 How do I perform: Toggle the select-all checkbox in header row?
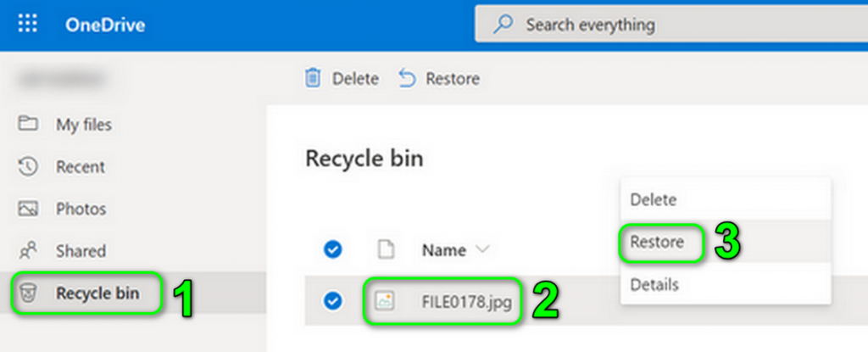coord(332,250)
